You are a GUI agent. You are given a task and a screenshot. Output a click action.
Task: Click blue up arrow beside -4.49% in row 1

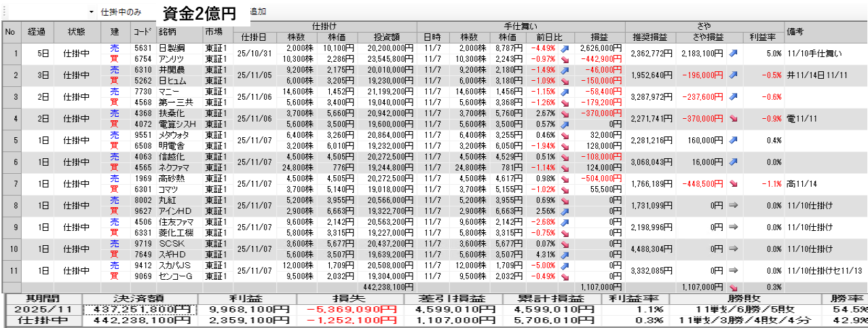565,48
